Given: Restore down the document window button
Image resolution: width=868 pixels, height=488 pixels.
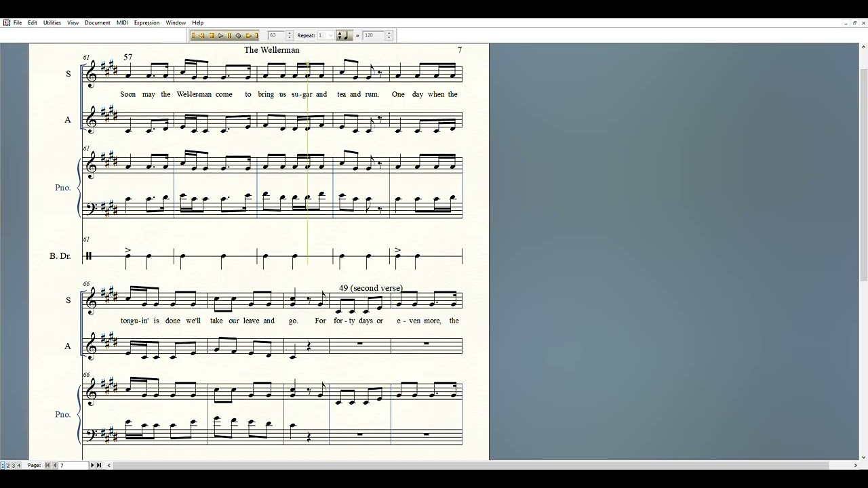Looking at the screenshot, I should tap(854, 23).
